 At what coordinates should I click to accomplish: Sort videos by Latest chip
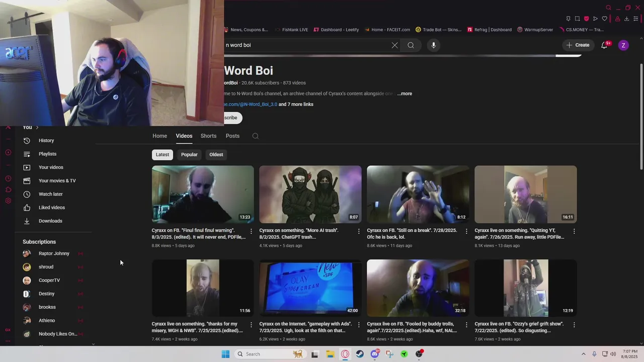[163, 155]
